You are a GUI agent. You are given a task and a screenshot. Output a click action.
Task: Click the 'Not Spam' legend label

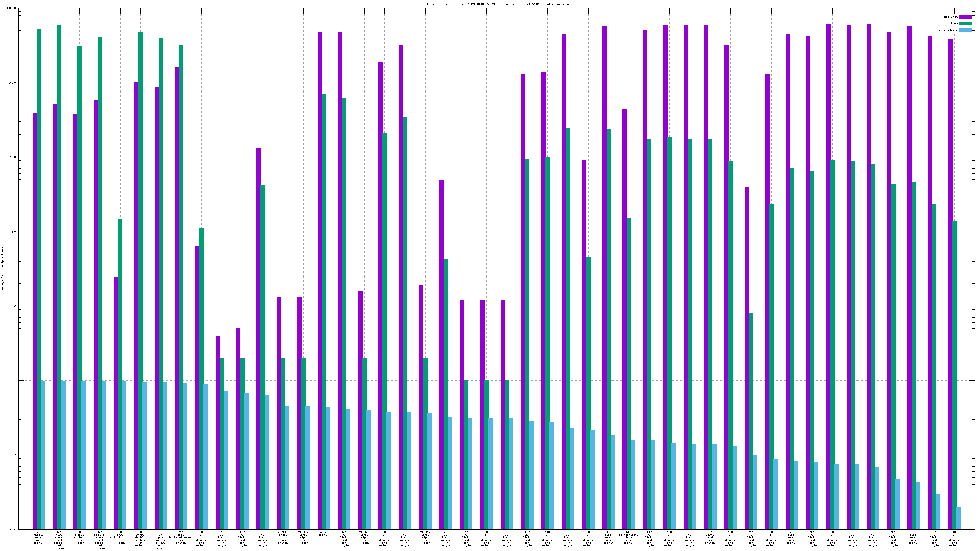[x=951, y=17]
